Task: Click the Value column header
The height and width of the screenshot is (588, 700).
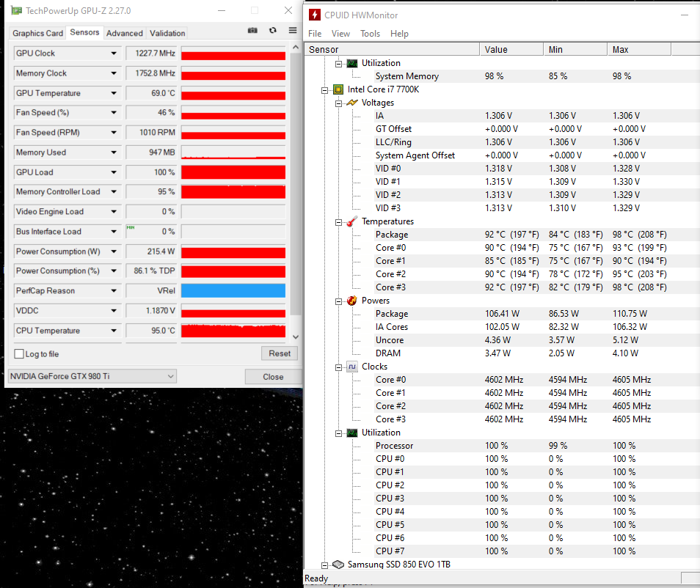Action: (x=511, y=50)
